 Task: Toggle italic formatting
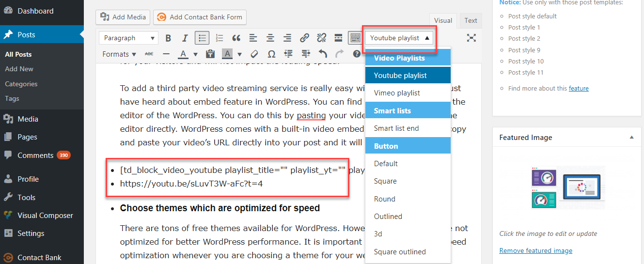pos(185,38)
